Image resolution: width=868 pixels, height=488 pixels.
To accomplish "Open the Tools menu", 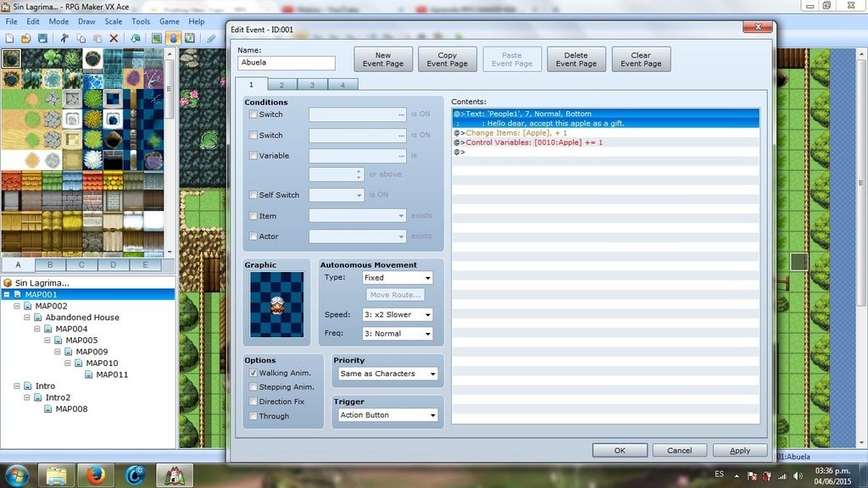I will pos(141,21).
